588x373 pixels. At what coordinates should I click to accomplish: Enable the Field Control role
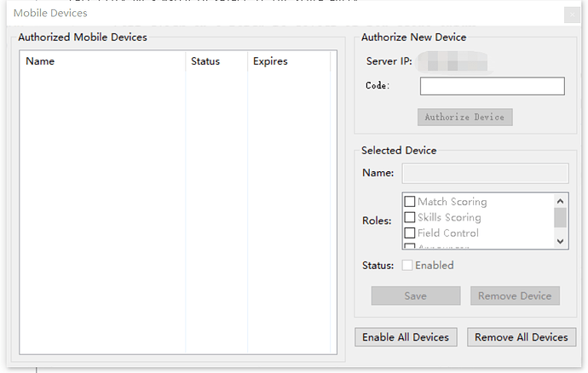point(410,232)
